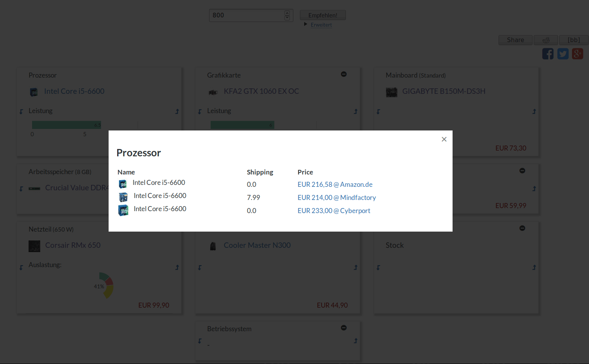Click the case price EUR 44,90

coord(332,305)
